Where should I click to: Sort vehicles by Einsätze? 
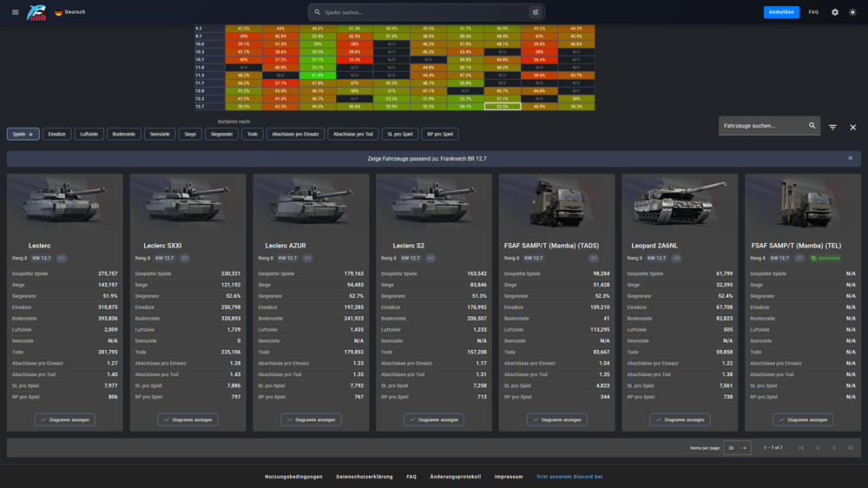click(57, 134)
